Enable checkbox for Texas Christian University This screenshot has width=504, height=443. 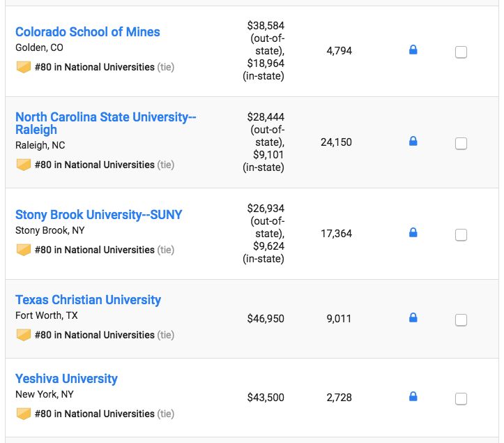(461, 320)
